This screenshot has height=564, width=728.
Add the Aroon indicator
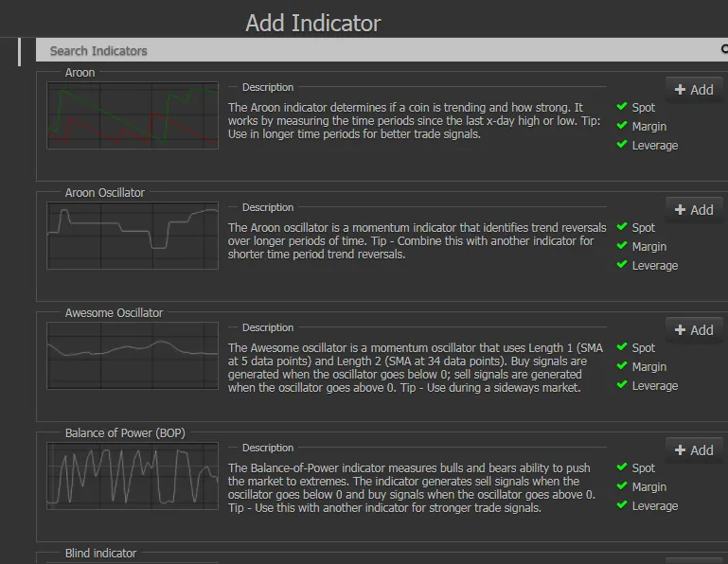point(694,90)
